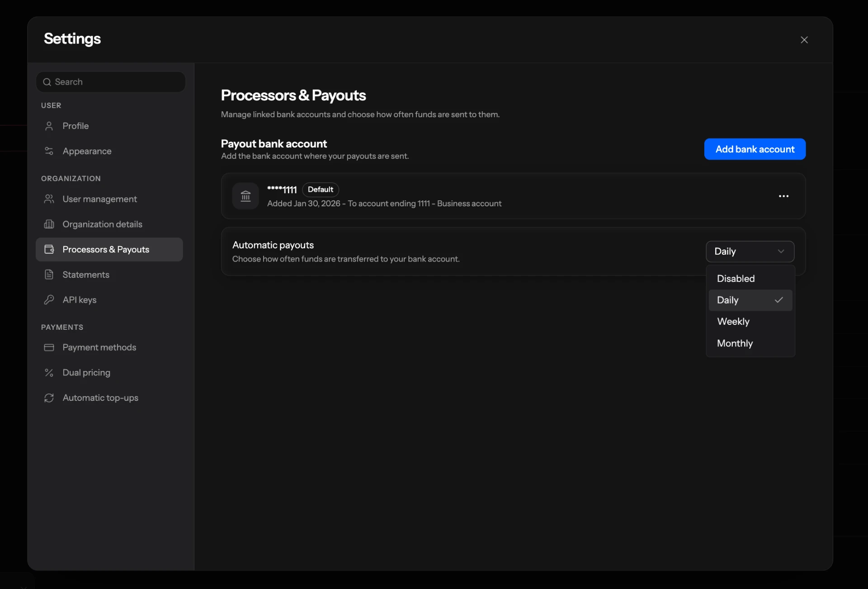Click the User management people icon
Screen dimensions: 868x589
[49, 199]
